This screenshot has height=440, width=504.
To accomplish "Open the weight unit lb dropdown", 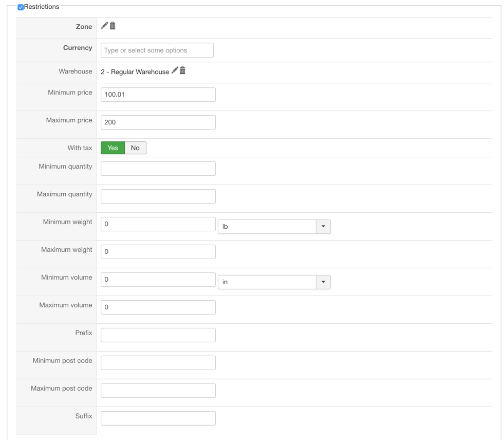I will click(x=274, y=227).
